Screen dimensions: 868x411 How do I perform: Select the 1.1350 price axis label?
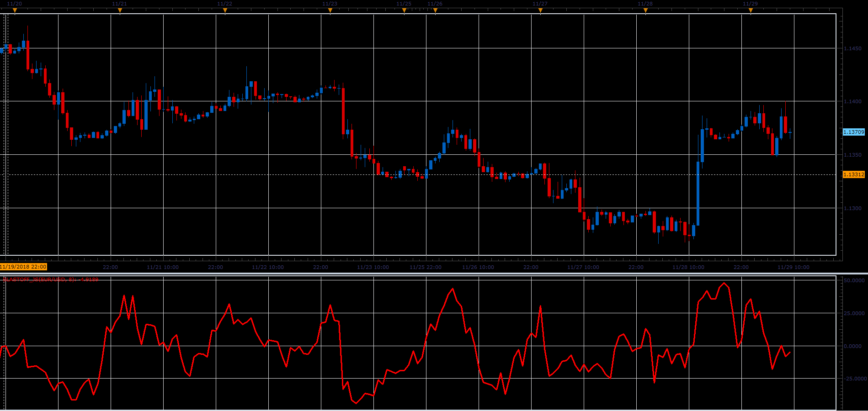point(852,155)
